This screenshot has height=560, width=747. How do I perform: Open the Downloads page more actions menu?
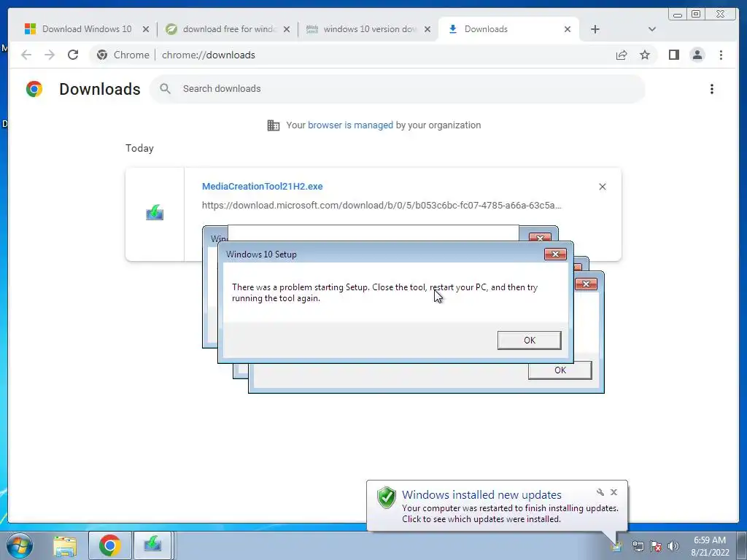pyautogui.click(x=712, y=89)
